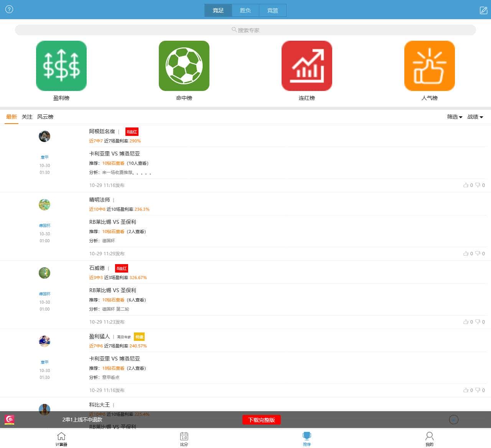View 石威德's avatar
Viewport: 491px width, 448px height.
pyautogui.click(x=44, y=273)
